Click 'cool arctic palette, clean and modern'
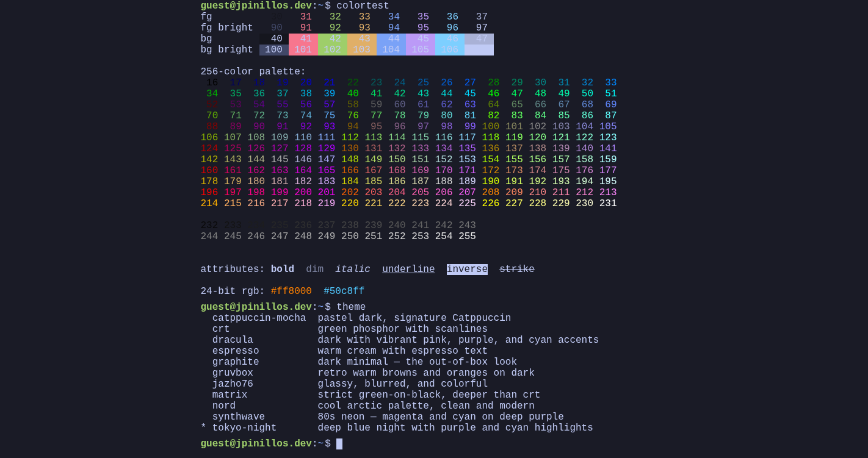This screenshot has width=868, height=458. coord(426,406)
